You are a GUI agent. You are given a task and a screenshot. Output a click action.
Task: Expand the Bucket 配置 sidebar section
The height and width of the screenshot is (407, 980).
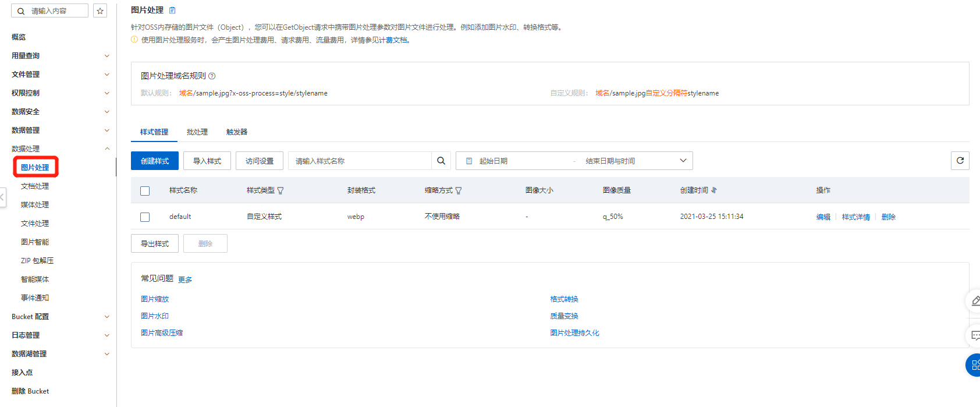(106, 317)
